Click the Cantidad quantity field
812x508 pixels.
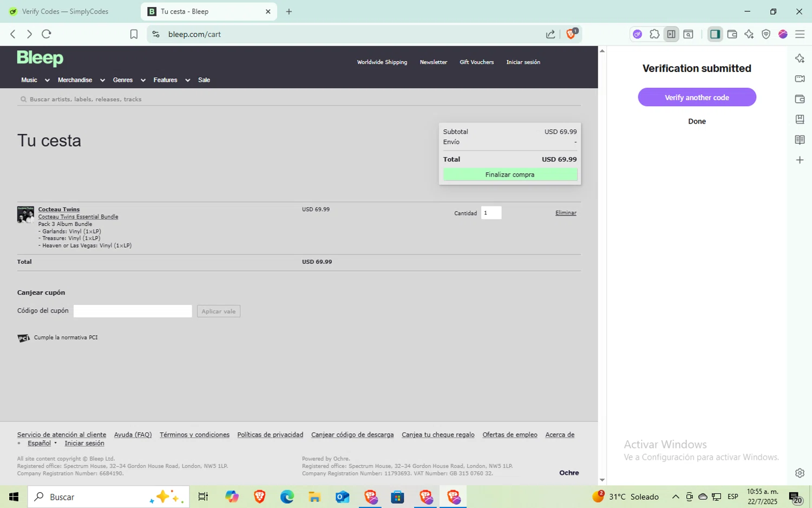coord(491,213)
